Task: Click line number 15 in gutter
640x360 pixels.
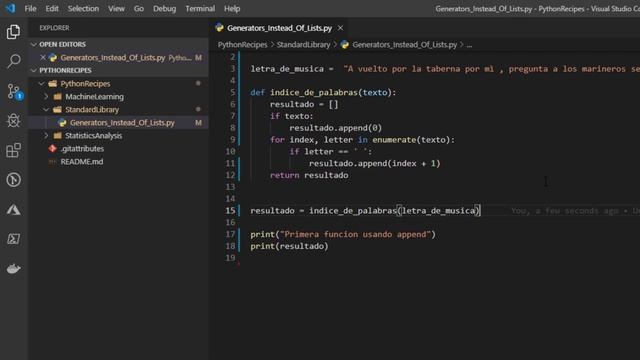Action: click(x=230, y=211)
